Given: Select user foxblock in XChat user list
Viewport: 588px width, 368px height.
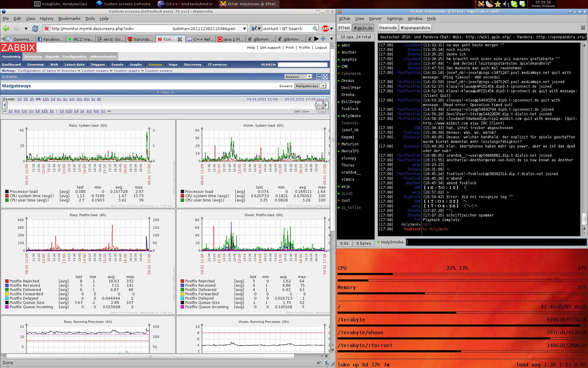Looking at the screenshot, I should pyautogui.click(x=350, y=109).
